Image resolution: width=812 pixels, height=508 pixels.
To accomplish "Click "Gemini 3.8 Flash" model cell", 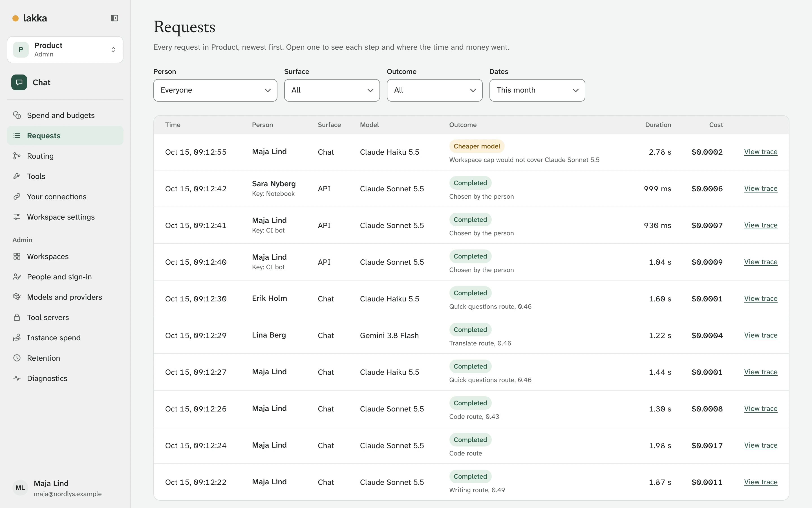I will 389,335.
